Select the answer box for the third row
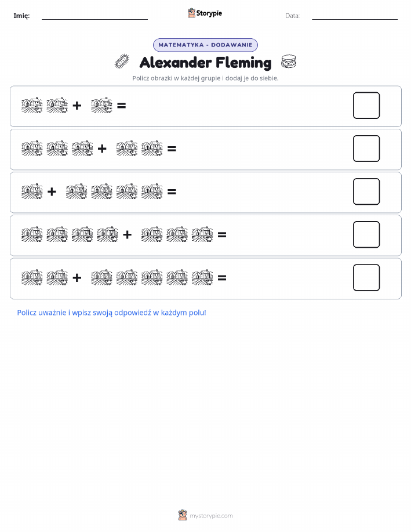Image resolution: width=411 pixels, height=532 pixels. coord(366,191)
